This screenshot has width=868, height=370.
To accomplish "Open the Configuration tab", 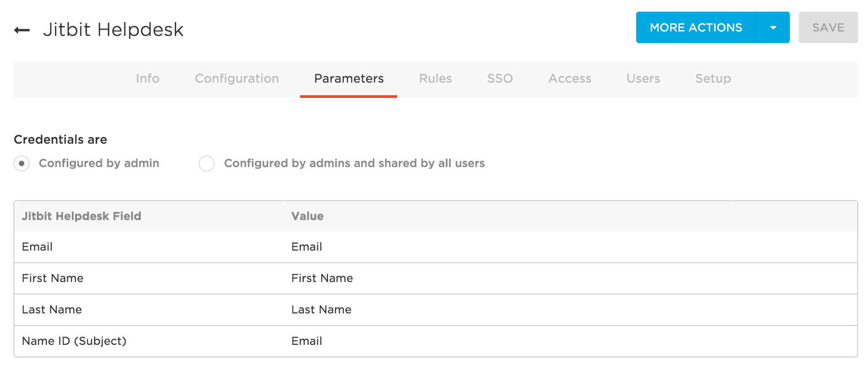I will tap(237, 79).
